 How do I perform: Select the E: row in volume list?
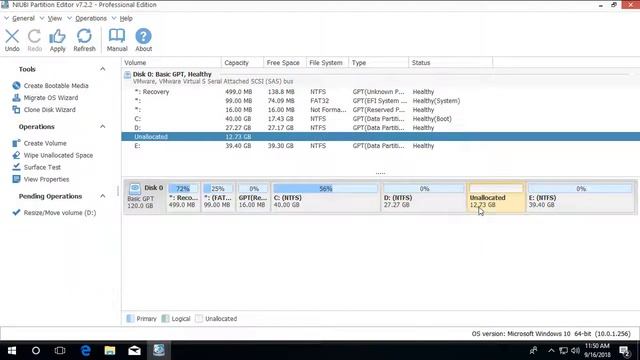coord(380,146)
